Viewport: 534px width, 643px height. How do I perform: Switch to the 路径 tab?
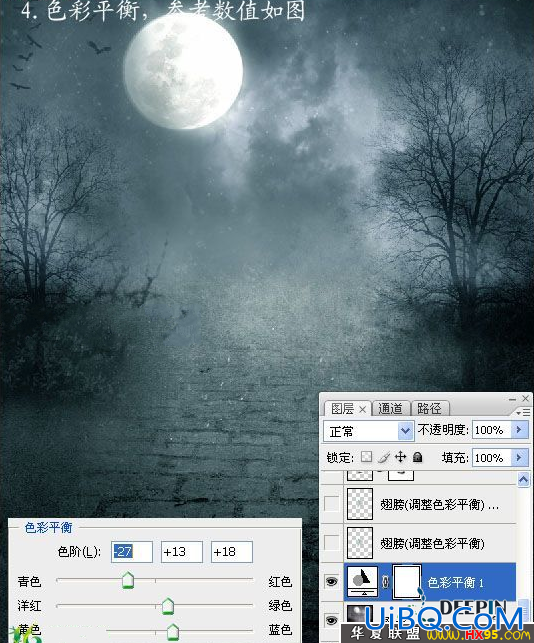tap(429, 408)
